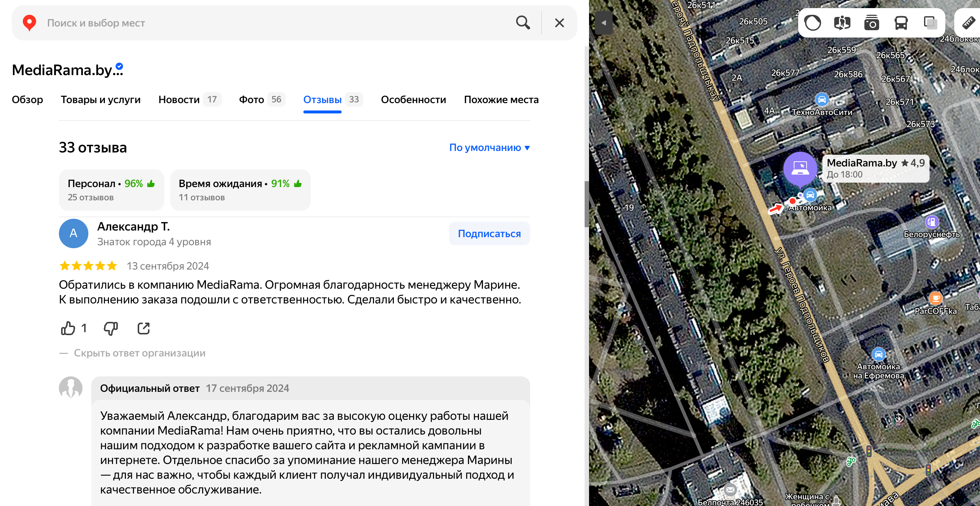This screenshot has height=506, width=980.
Task: Click the "MediaRama.by" place title
Action: (67, 70)
